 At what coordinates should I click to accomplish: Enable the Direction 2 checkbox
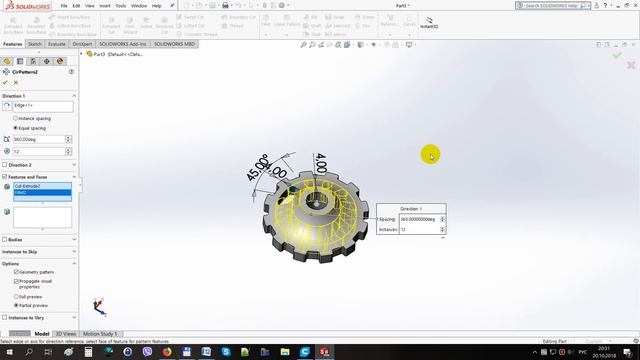[4, 165]
